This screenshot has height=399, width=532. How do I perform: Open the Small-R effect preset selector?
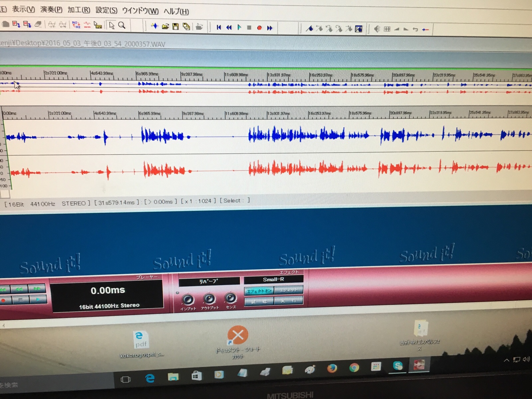273,279
